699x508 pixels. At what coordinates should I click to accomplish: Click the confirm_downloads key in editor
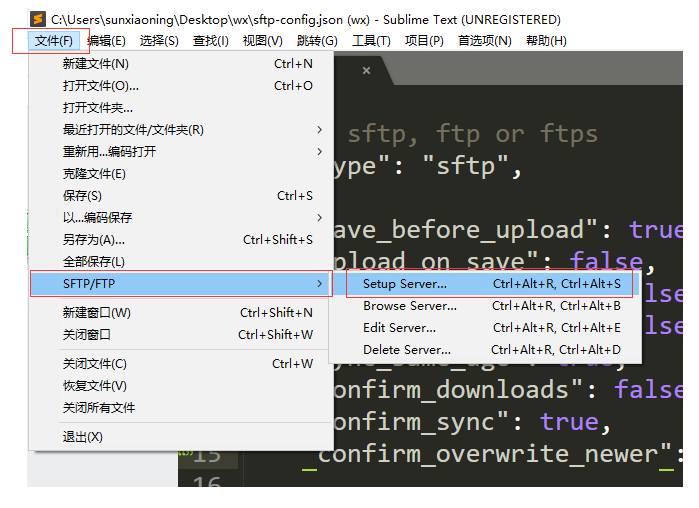point(458,389)
